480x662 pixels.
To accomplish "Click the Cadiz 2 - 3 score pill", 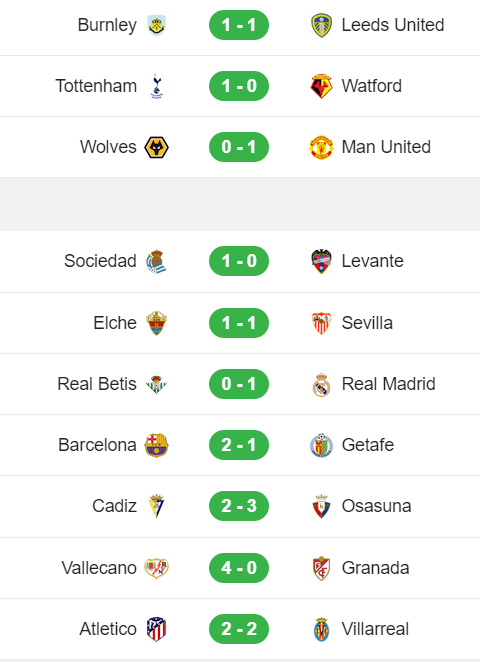I will [239, 506].
